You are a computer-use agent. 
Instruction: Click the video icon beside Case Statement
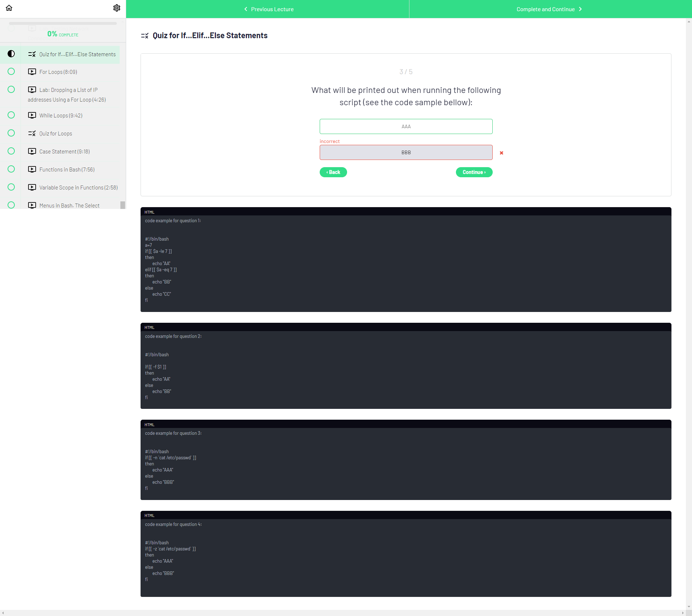pyautogui.click(x=32, y=151)
